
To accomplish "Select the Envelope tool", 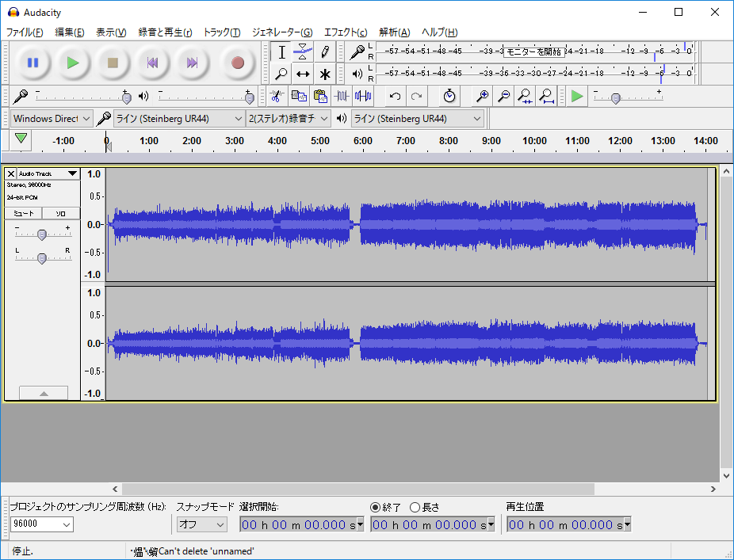I will [x=302, y=52].
